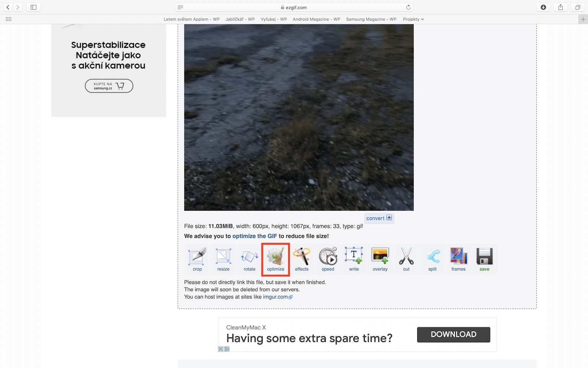588x368 pixels.
Task: Open the frames tool
Action: [x=459, y=259]
